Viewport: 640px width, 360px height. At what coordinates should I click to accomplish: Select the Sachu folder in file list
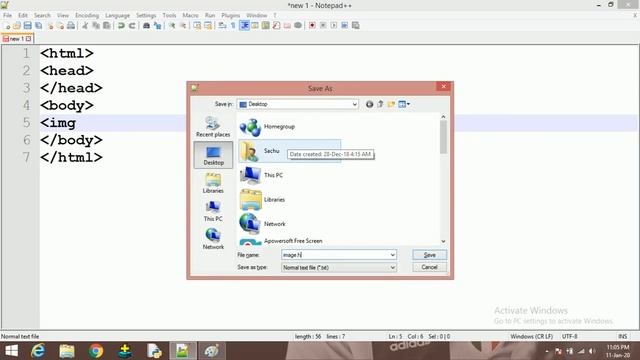click(289, 151)
